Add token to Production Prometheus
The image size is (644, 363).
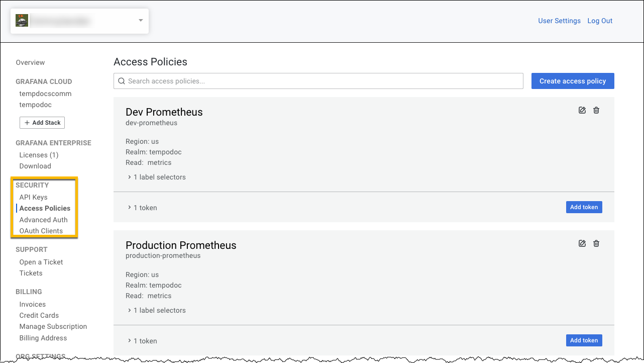tap(584, 340)
